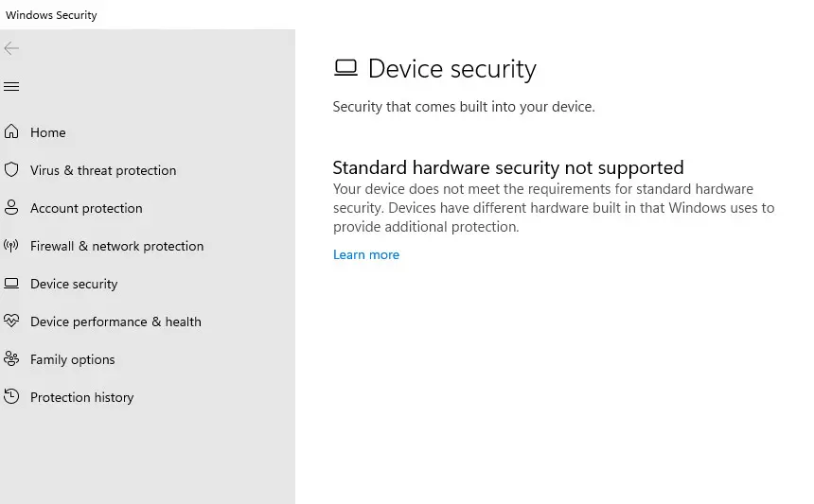Select the Device security sidebar label
The width and height of the screenshot is (814, 504).
74,284
